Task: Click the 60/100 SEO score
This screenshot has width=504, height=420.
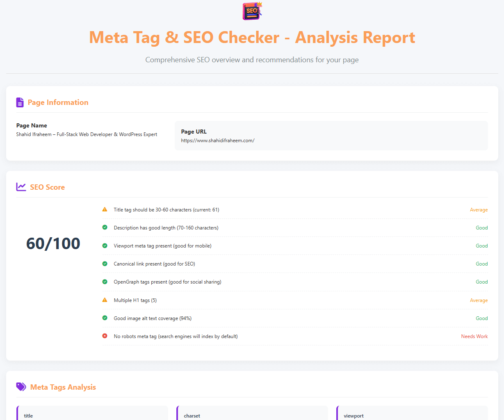Action: click(53, 243)
